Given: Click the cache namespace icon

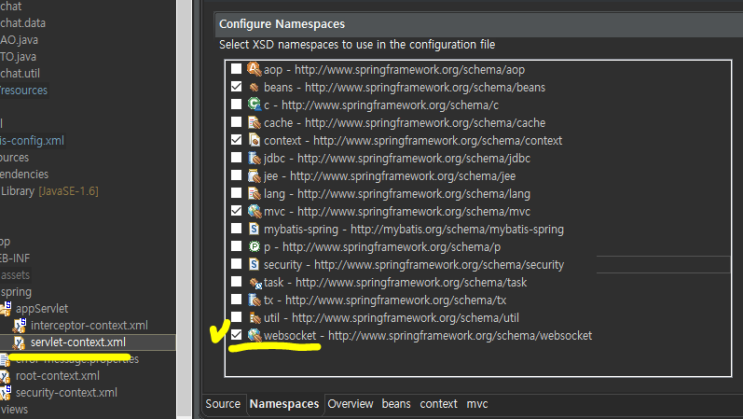Looking at the screenshot, I should pos(254,122).
